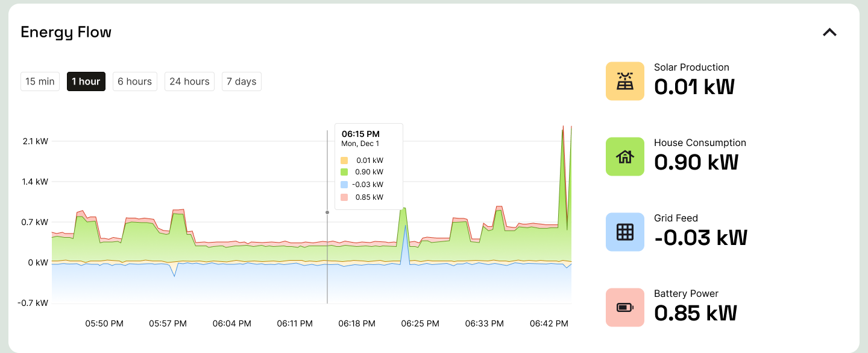Viewport: 868px width, 353px height.
Task: Click the 06:15 PM tooltip heading
Action: (x=360, y=134)
